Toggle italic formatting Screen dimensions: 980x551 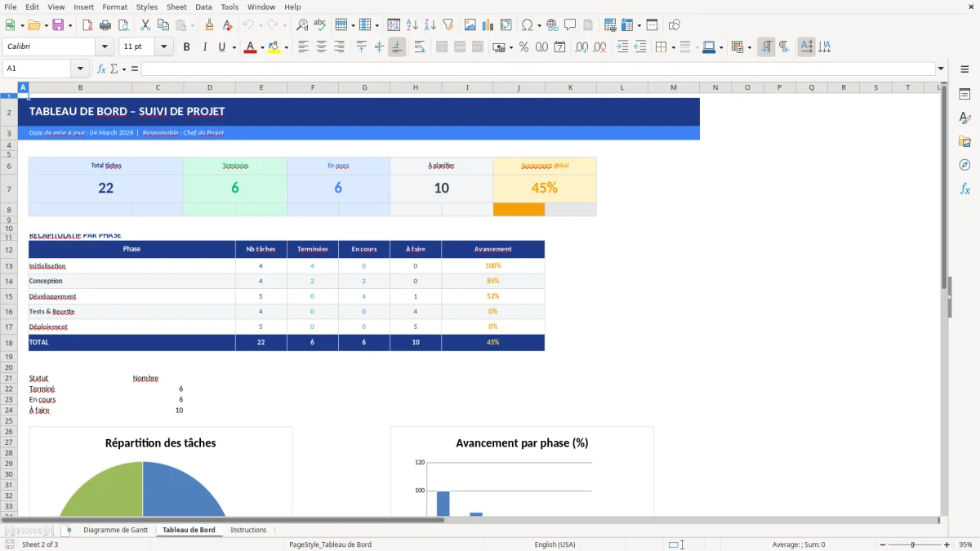click(203, 47)
